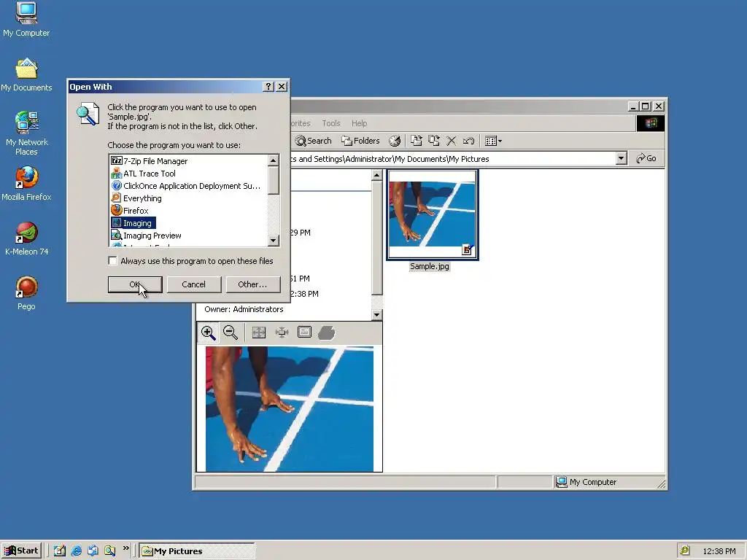747x560 pixels.
Task: Click program list scroll down arrow
Action: [x=273, y=241]
